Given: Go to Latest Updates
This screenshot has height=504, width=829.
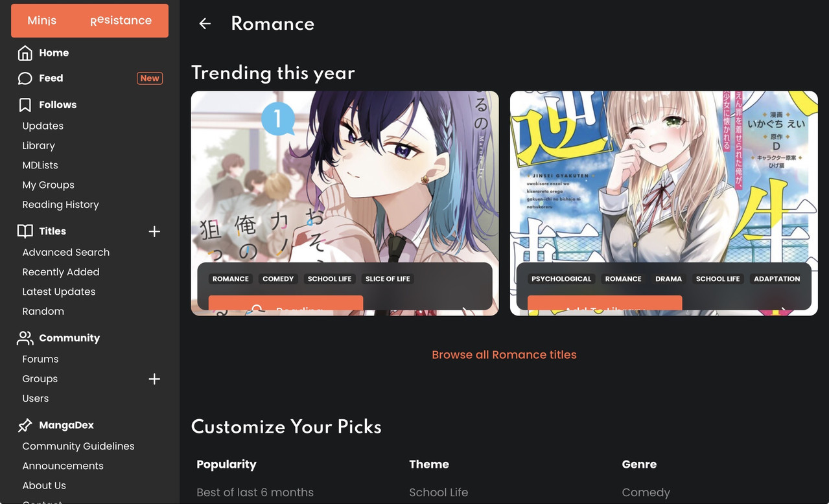Looking at the screenshot, I should coord(59,292).
